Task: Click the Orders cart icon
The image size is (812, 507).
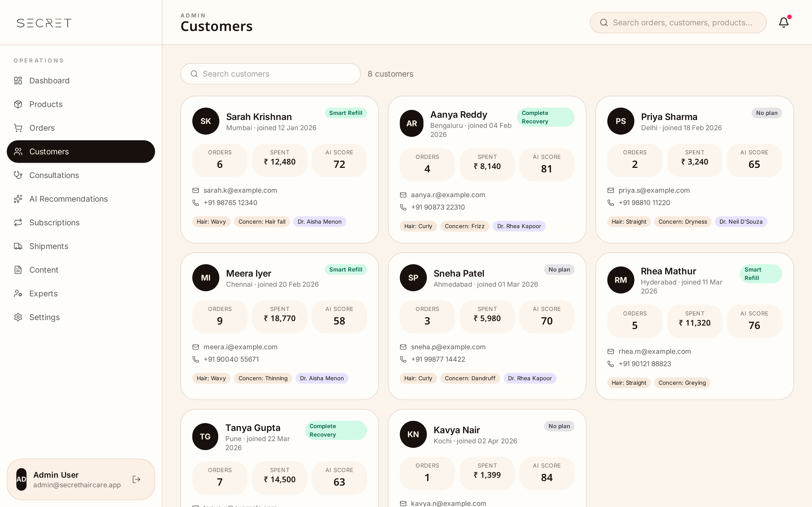Action: point(18,128)
